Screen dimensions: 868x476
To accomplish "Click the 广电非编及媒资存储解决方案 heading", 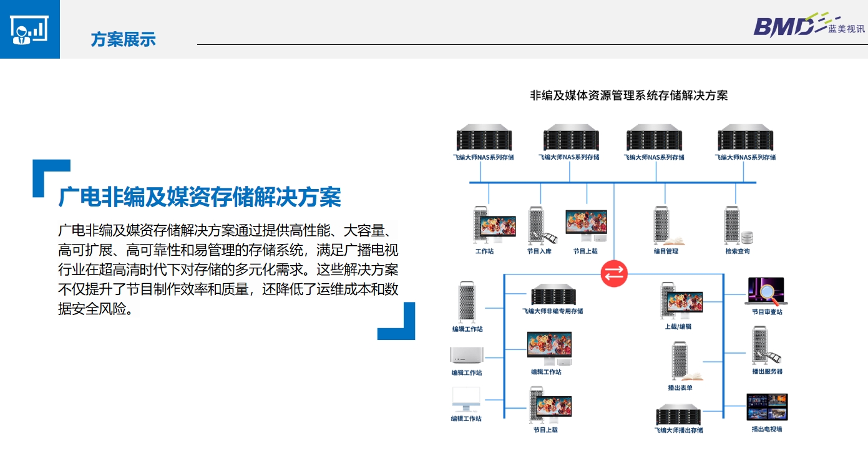I will 200,196.
